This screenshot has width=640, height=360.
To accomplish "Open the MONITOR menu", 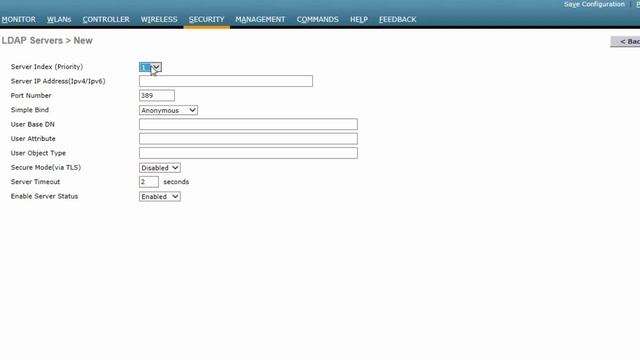I will pos(18,19).
